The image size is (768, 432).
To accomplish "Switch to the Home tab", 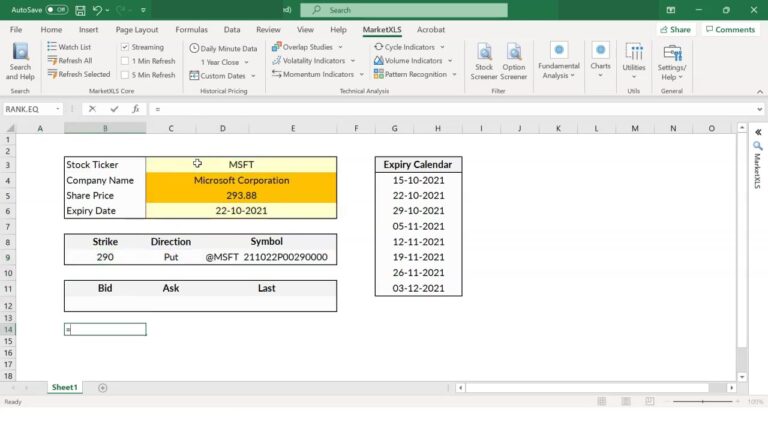I will point(51,29).
